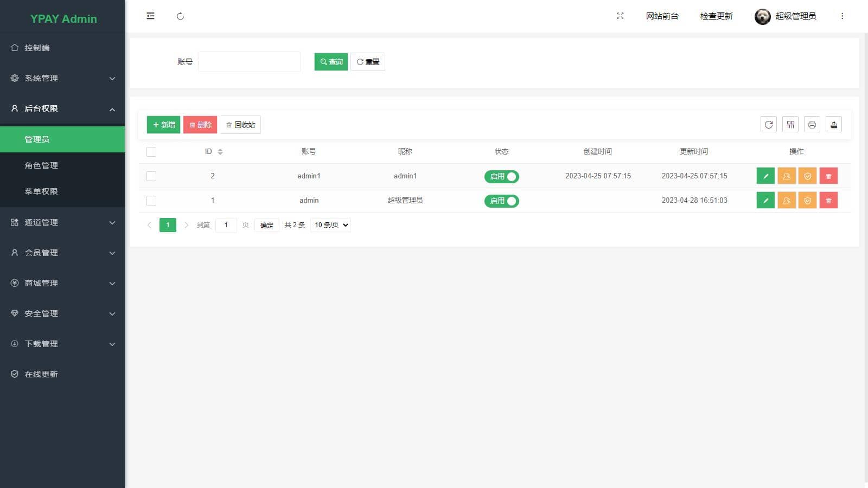Focus the 账号 search input field
Screen dimensions: 868x488
click(x=250, y=62)
